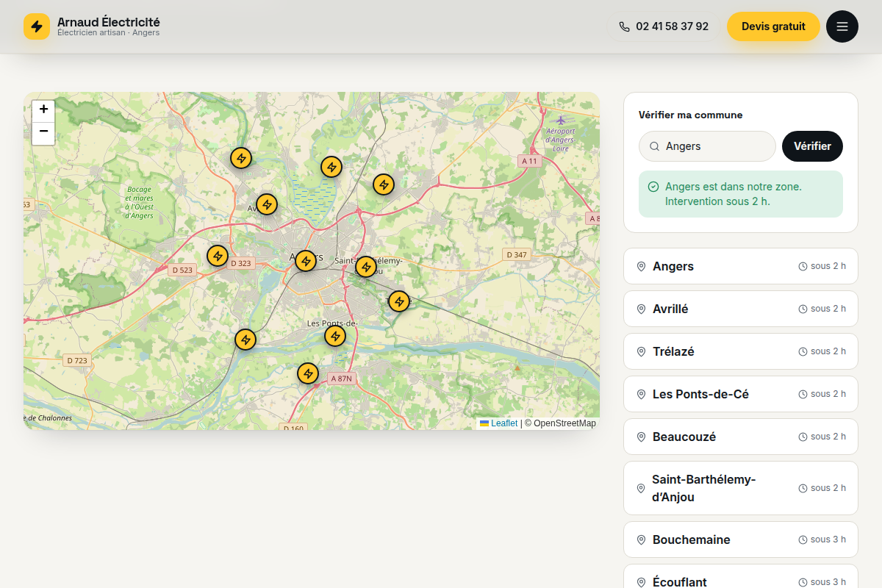Select Saint-Barthélemy-d'Anjou list item
Screen dimensions: 882x588
[x=741, y=488]
